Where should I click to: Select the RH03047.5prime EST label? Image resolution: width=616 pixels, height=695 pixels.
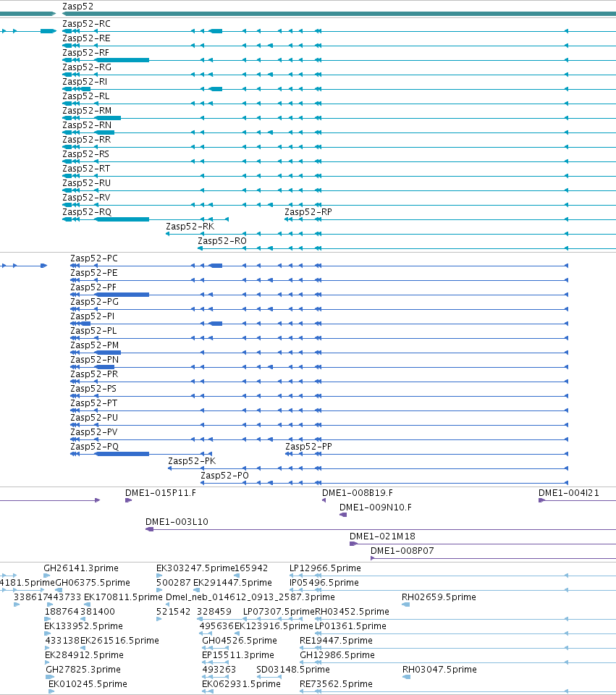coord(439,670)
